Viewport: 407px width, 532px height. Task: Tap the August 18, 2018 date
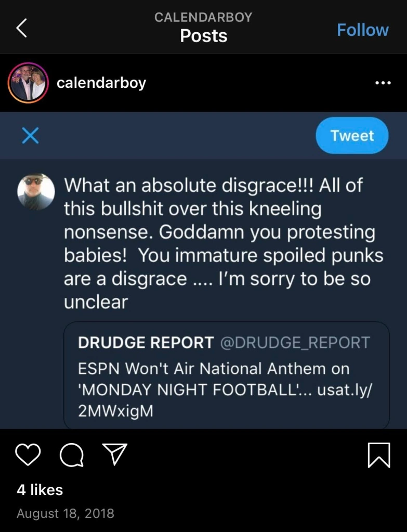click(65, 514)
